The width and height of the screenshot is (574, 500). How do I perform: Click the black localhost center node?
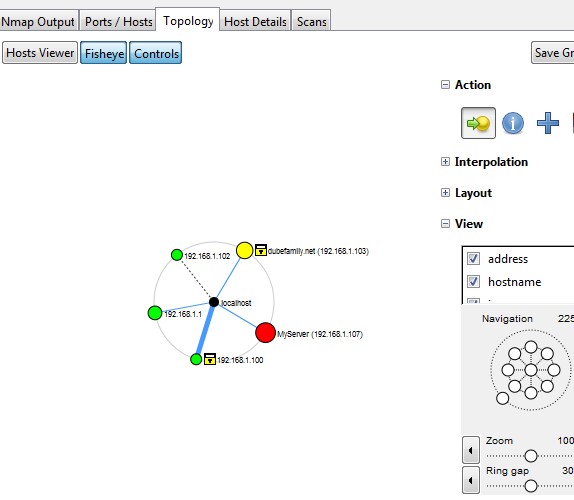tap(214, 302)
